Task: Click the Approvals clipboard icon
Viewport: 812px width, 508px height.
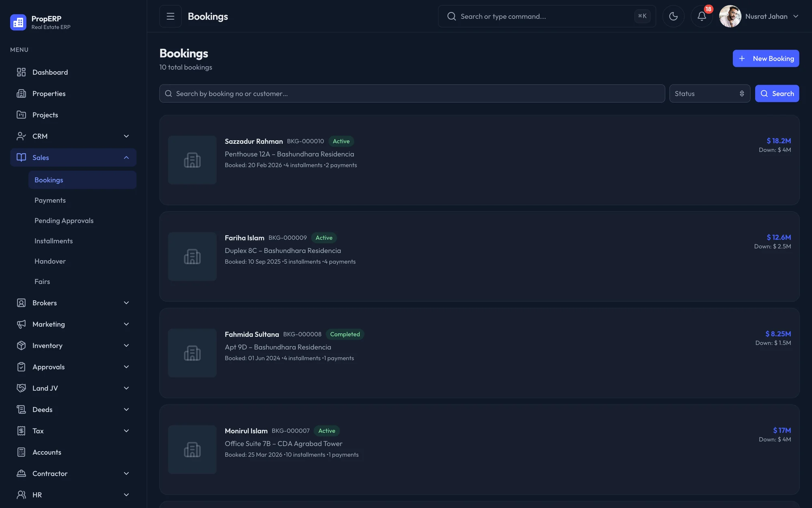Action: point(21,367)
